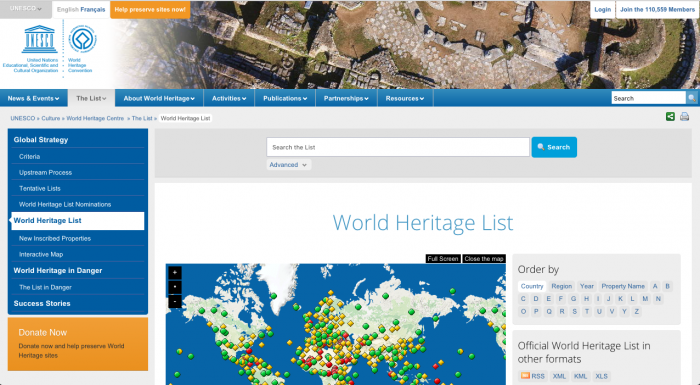Order list by Region
700x385 pixels.
tap(561, 286)
